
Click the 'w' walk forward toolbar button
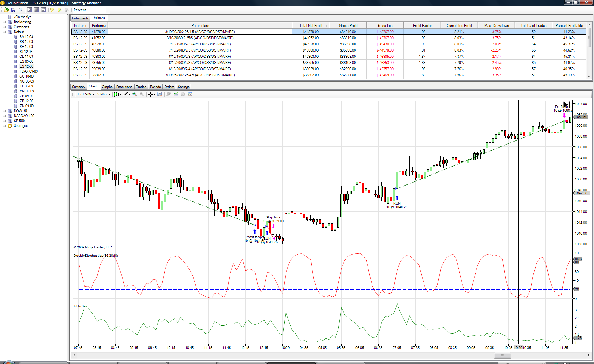[44, 10]
